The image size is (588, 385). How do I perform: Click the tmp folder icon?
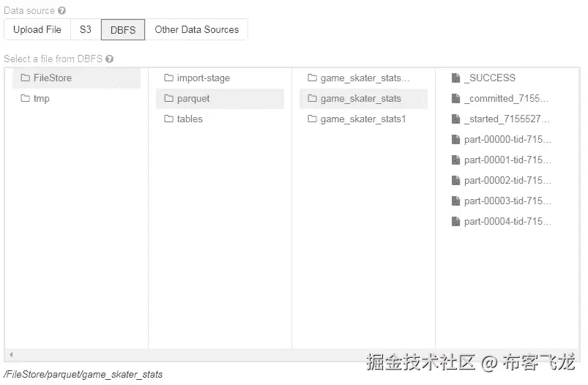25,98
